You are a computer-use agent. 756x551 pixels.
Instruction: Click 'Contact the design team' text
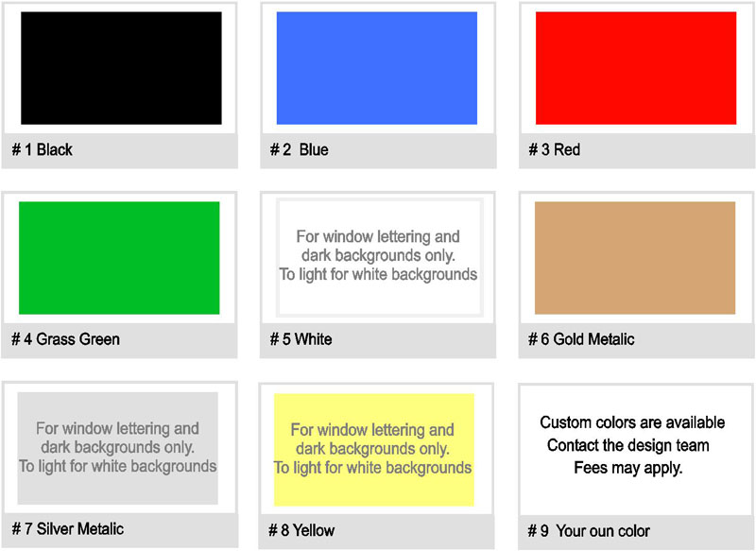click(627, 445)
